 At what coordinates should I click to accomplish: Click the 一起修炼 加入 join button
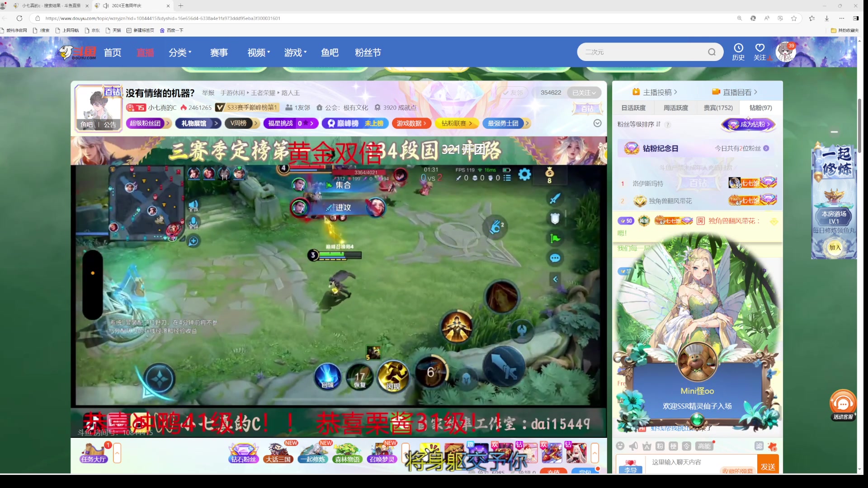click(x=835, y=247)
